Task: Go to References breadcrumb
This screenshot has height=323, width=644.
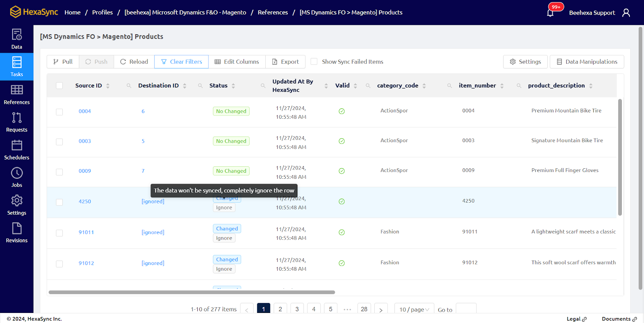Action: [x=273, y=12]
